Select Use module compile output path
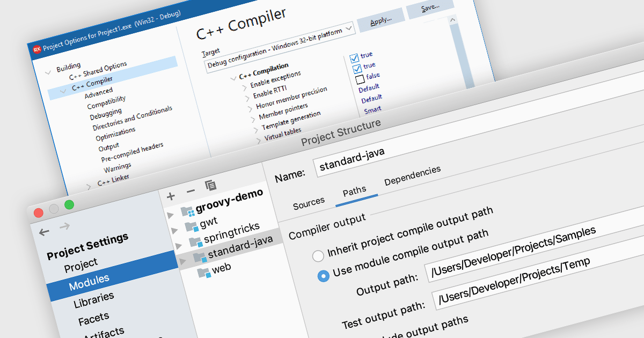The height and width of the screenshot is (338, 644). [x=323, y=276]
